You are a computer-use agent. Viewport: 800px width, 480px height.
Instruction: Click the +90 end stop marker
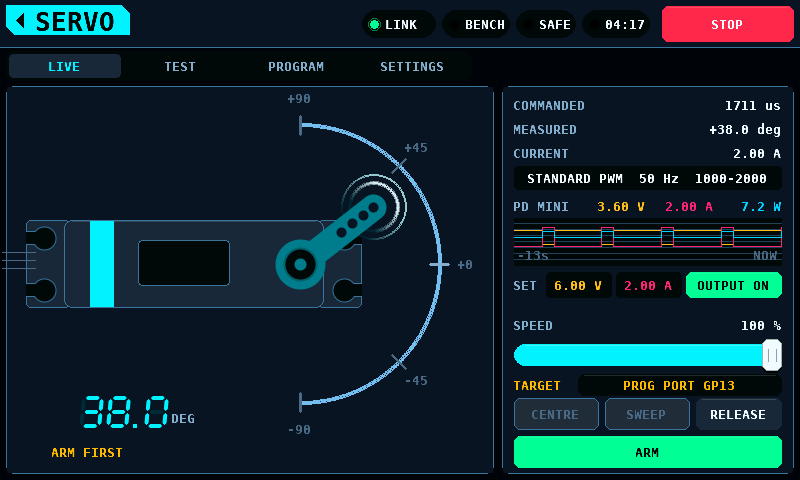point(301,125)
